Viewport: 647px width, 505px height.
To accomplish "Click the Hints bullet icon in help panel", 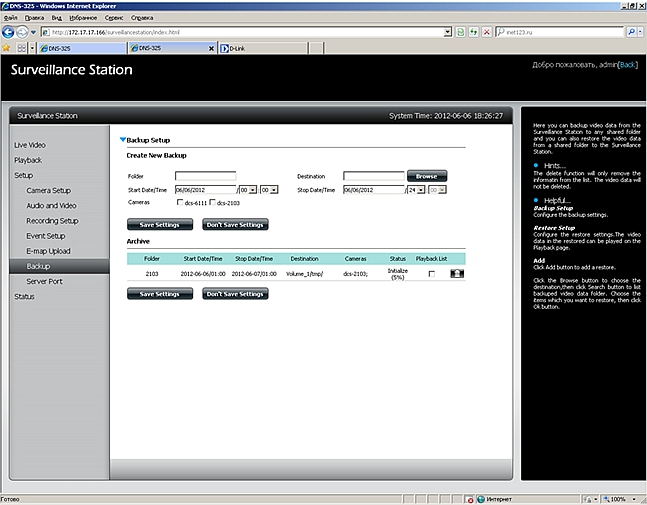I will point(535,165).
